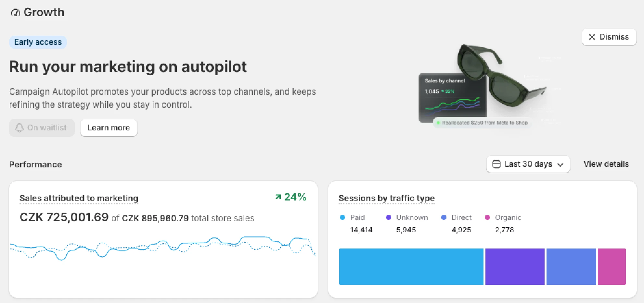Screen dimensions: 644x303
Task: Click the On waitlist button
Action: (x=42, y=128)
